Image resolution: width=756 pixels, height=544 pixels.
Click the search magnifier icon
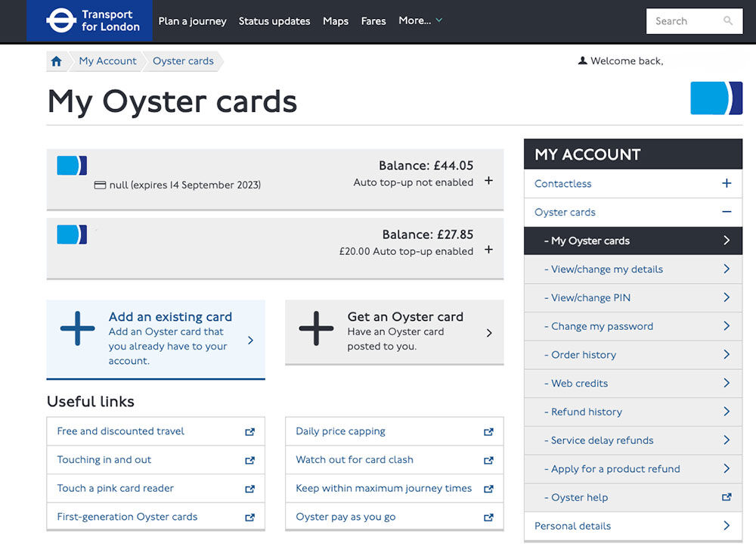[x=728, y=20]
